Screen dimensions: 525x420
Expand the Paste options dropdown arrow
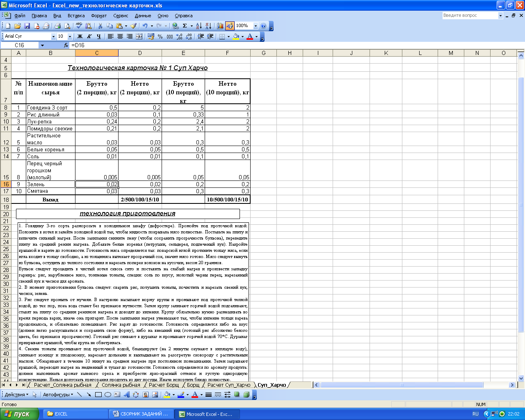point(126,26)
